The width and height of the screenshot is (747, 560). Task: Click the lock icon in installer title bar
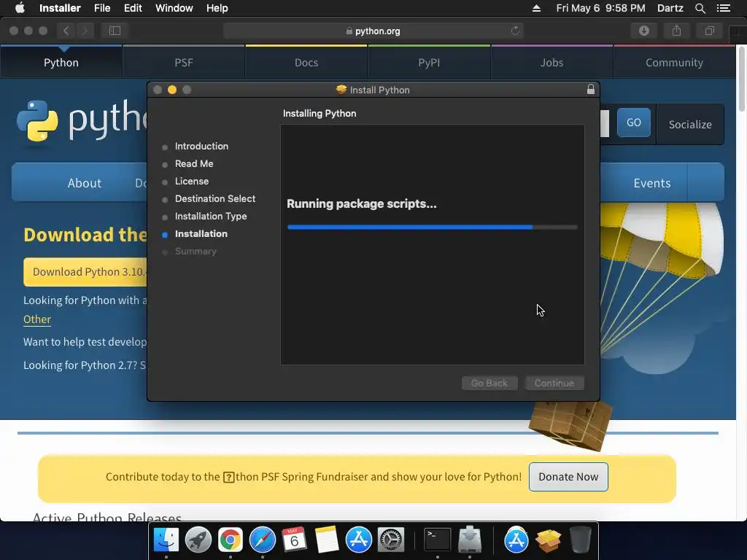pos(591,90)
